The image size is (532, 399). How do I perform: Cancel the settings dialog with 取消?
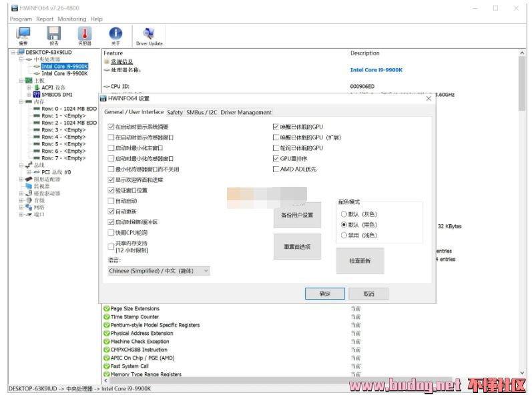368,294
